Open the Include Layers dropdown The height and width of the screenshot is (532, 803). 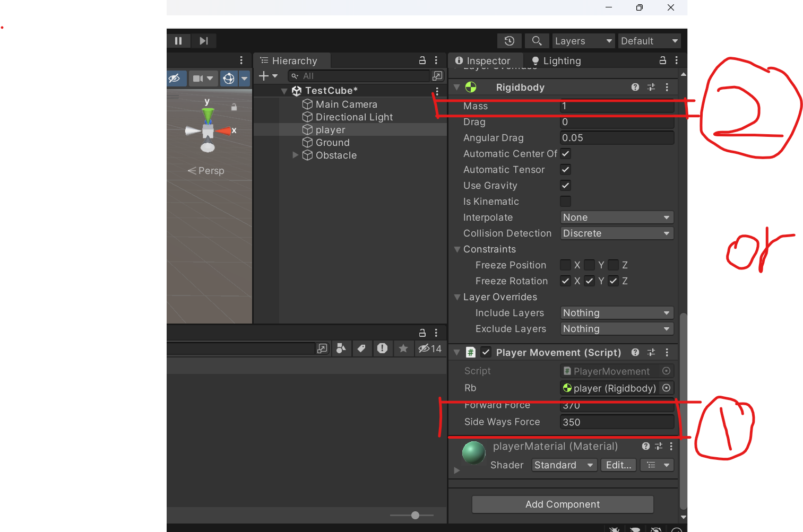(x=616, y=313)
